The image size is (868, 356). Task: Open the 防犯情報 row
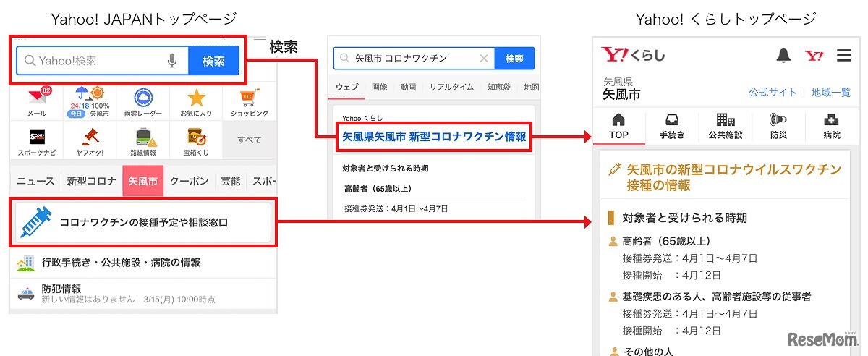coord(142,294)
